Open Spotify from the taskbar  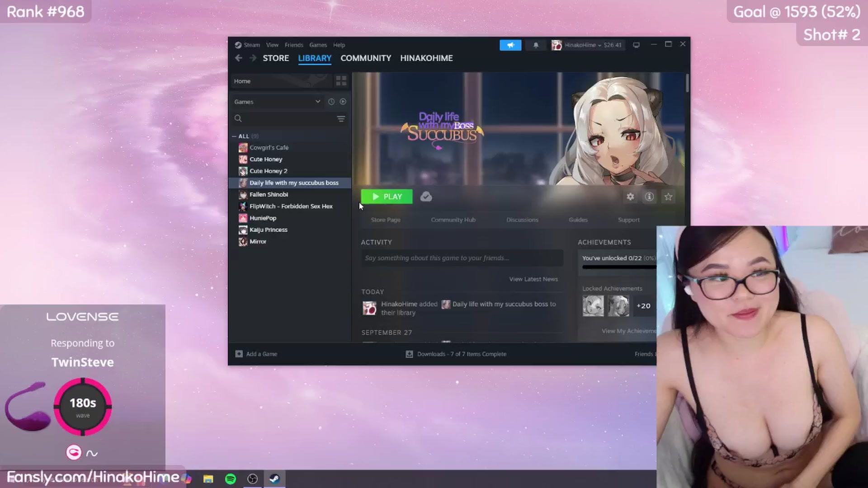pos(231,479)
